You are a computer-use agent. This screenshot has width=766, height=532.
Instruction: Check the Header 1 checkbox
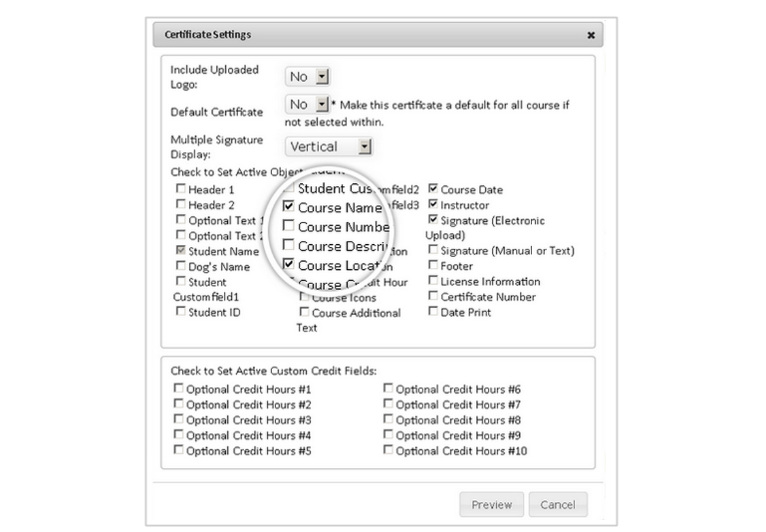(x=180, y=188)
